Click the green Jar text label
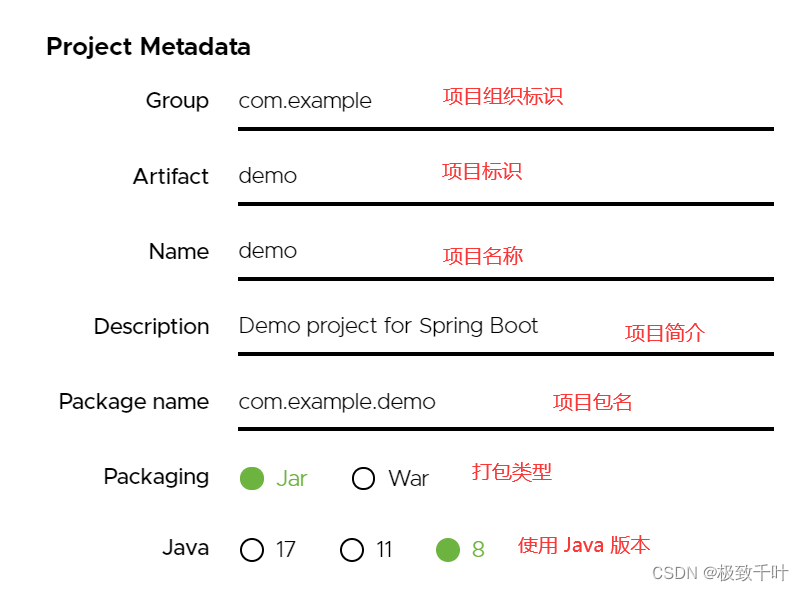The width and height of the screenshot is (804, 591). click(x=292, y=479)
